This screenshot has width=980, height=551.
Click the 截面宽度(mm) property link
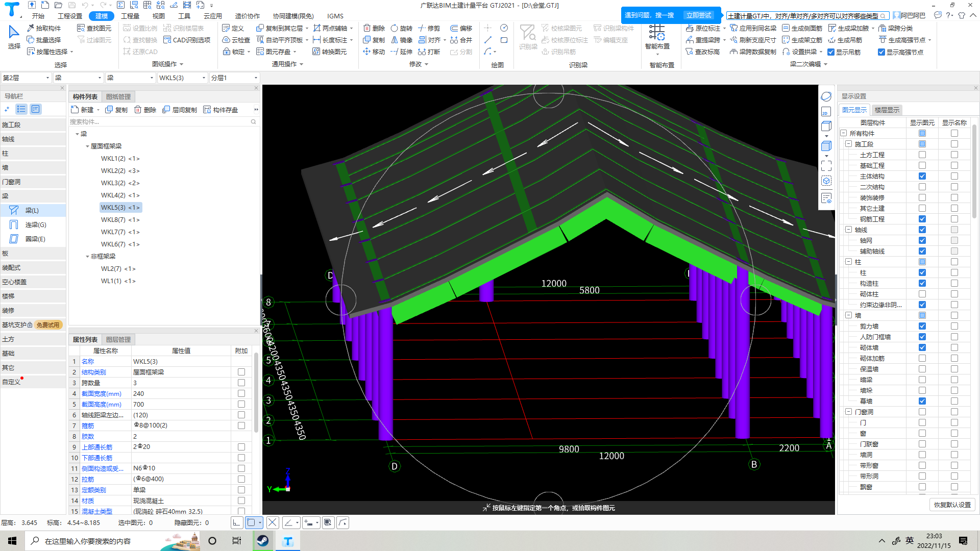[102, 393]
